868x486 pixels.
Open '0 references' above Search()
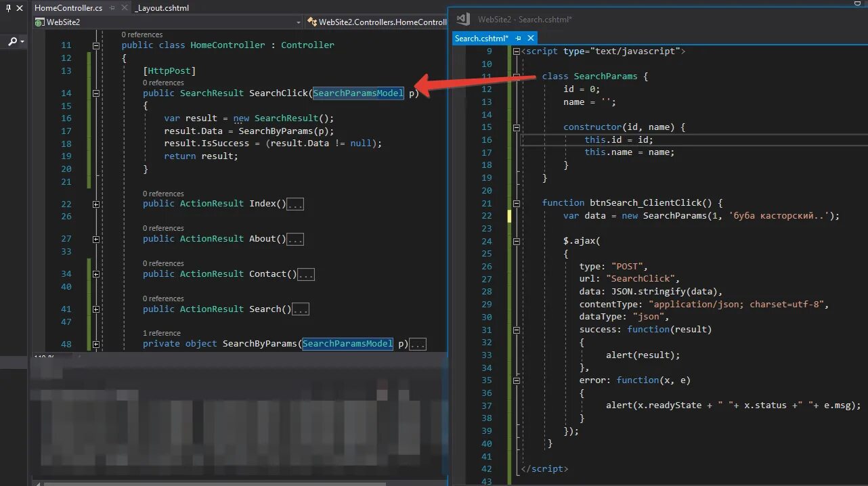[163, 299]
